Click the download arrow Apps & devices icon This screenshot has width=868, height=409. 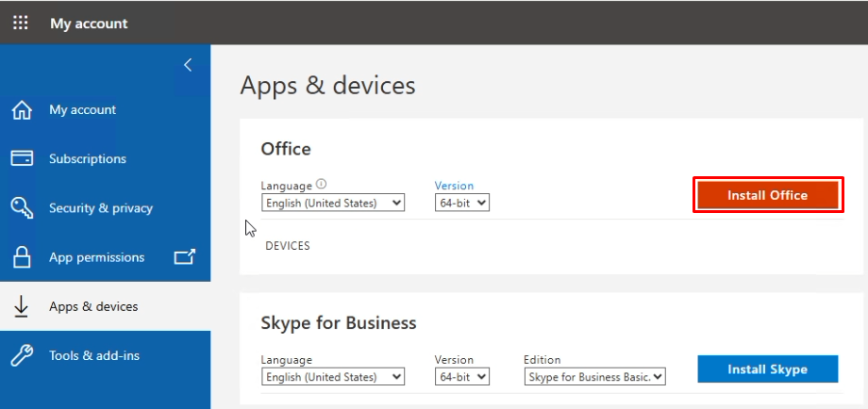click(21, 307)
